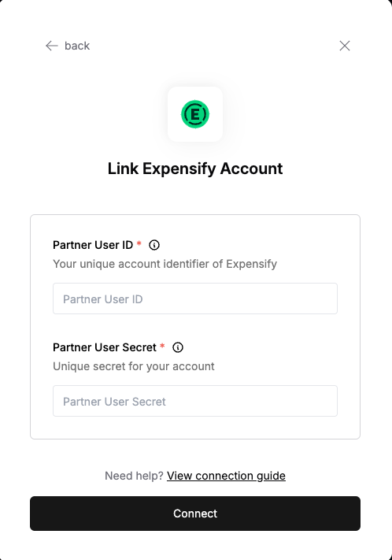The image size is (392, 560).
Task: Click the "Need help?" text
Action: coord(134,476)
